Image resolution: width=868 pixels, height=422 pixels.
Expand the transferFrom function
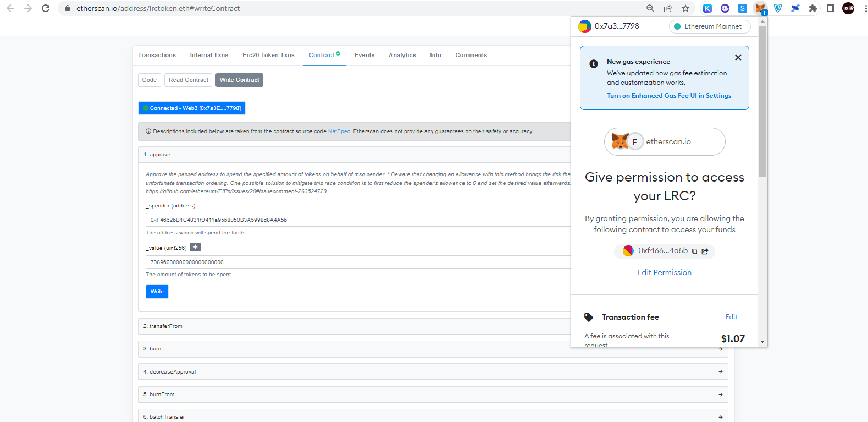(x=355, y=326)
